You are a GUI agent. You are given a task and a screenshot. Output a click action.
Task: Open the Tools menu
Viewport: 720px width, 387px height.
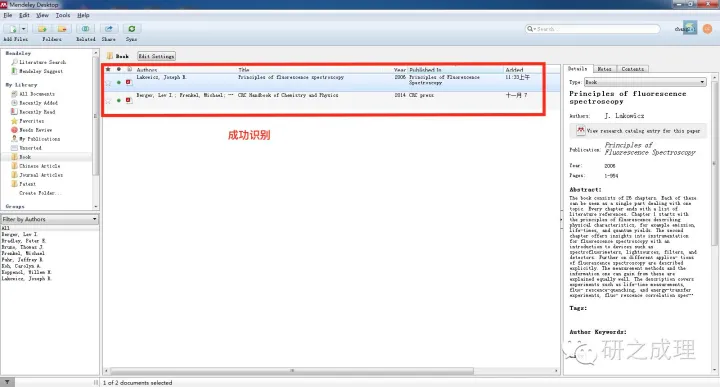[x=63, y=15]
